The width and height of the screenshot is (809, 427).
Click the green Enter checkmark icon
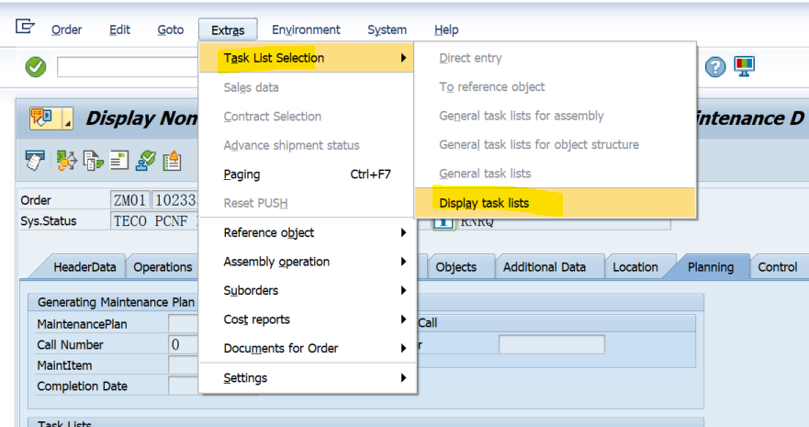point(36,67)
